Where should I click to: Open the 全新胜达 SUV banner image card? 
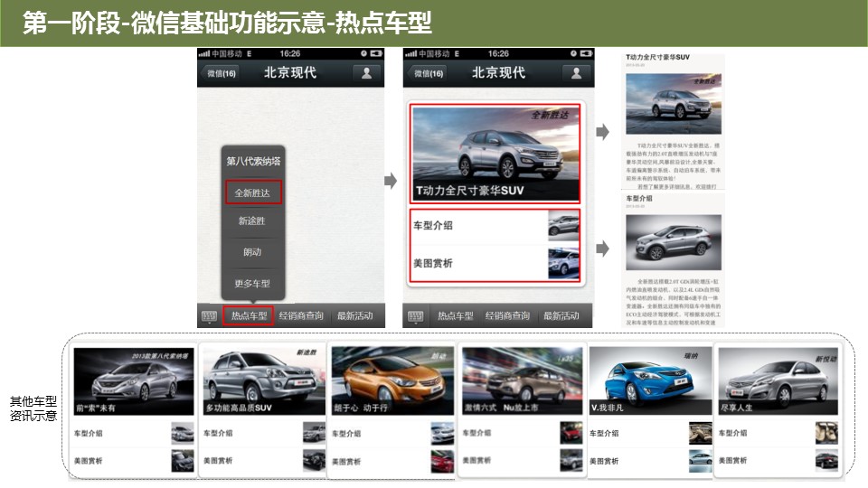[x=495, y=154]
